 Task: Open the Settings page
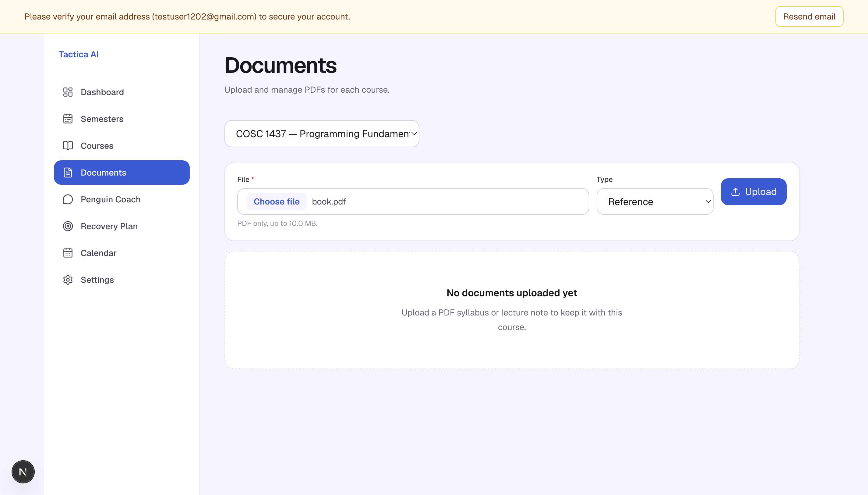122,280
